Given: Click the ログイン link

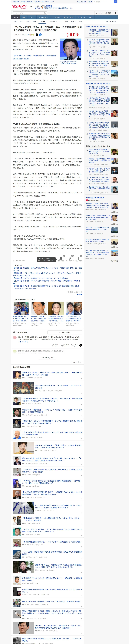Looking at the screenshot, I should pos(38,8).
